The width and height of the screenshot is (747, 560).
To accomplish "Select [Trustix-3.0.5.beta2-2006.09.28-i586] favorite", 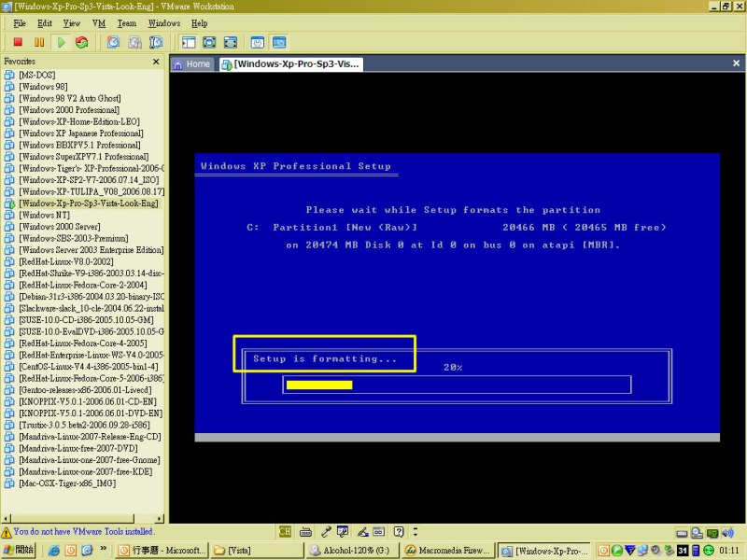I will coord(84,425).
